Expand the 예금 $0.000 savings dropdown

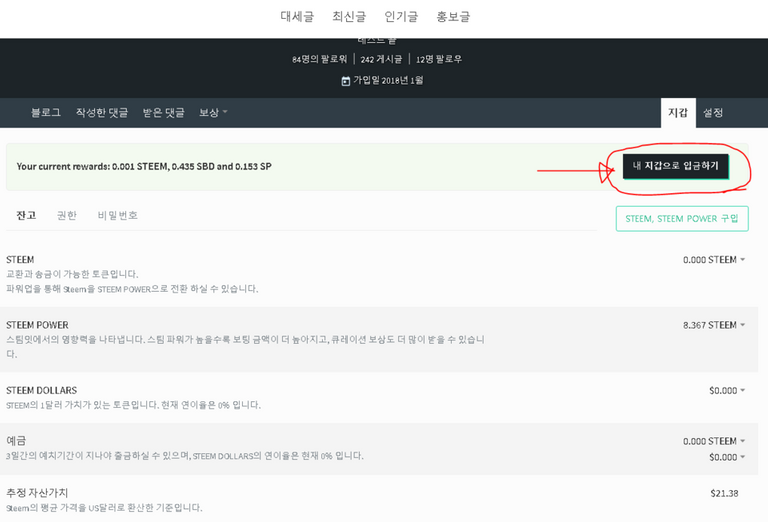click(727, 457)
